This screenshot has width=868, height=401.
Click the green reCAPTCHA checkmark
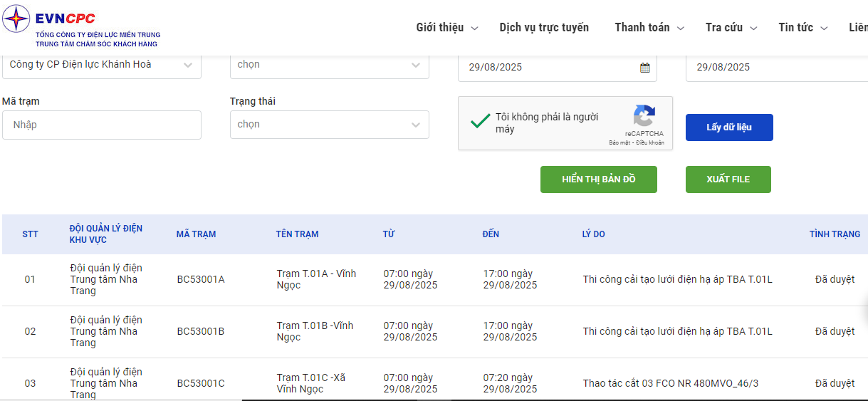(480, 121)
